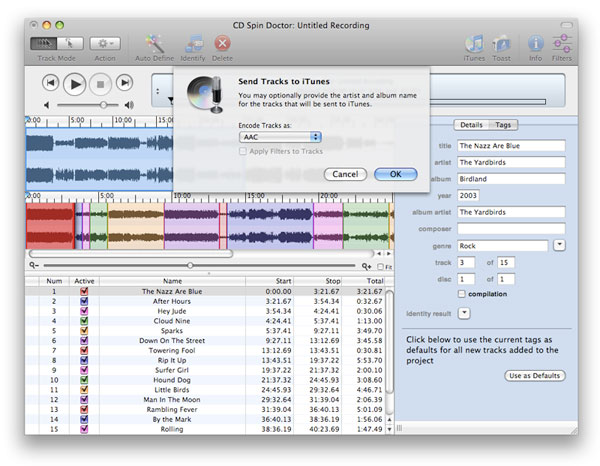Click the red Delete icon
The image size is (600, 466).
tap(222, 43)
